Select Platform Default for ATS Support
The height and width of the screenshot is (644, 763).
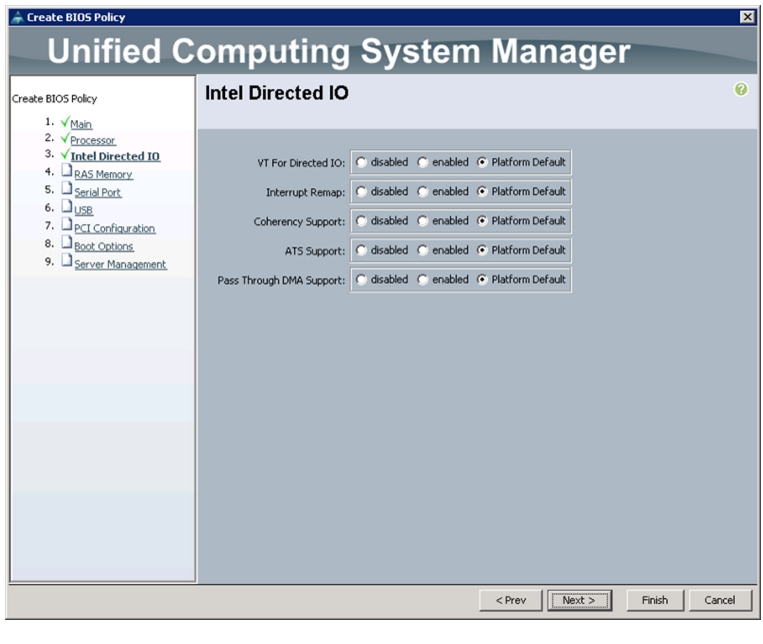482,250
